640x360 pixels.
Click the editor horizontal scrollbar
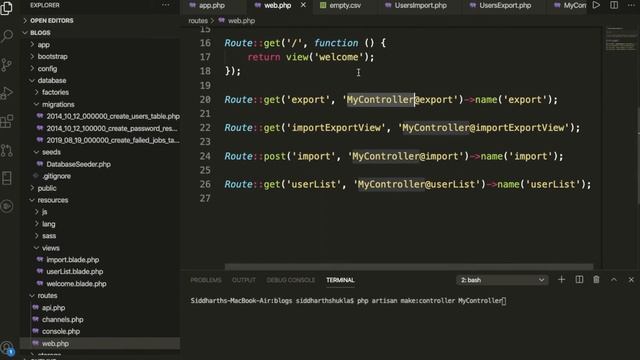click(x=409, y=267)
